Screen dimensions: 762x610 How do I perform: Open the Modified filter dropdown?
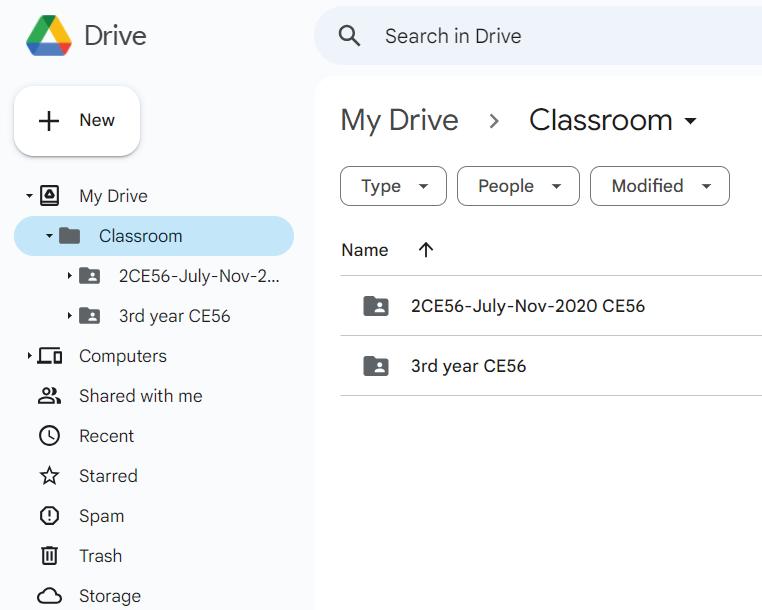point(659,186)
